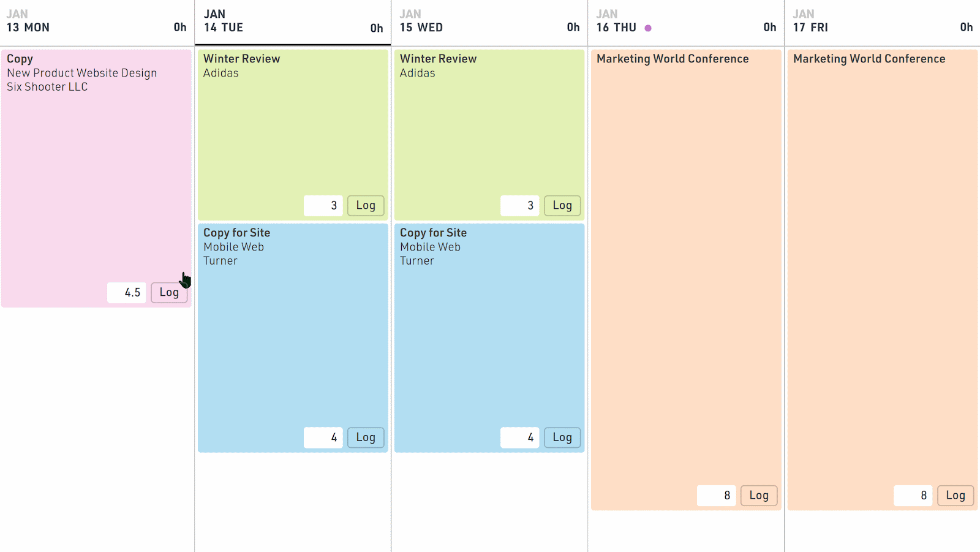Edit the 4.5 hours field on Copy task
Viewport: 980px width, 552px height.
(x=126, y=292)
